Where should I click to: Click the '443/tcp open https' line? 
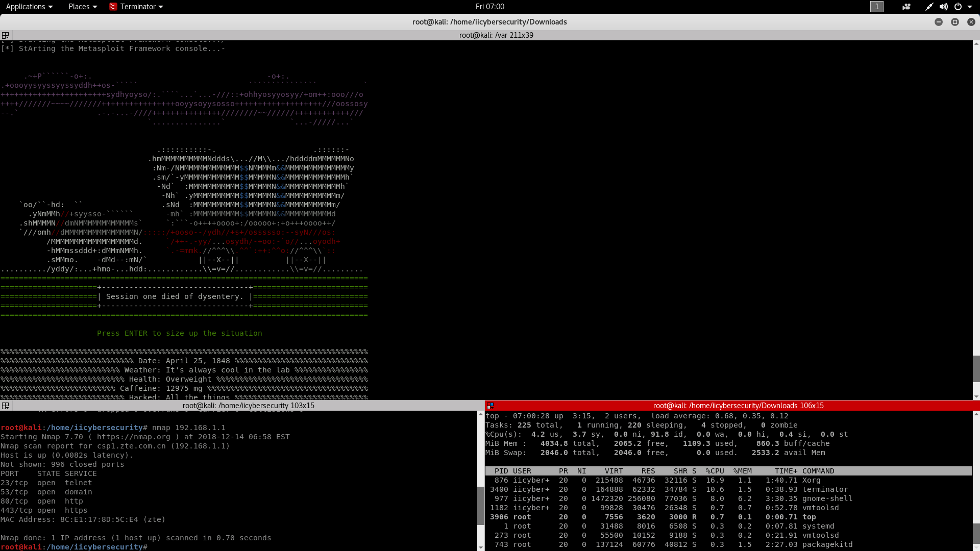(44, 510)
